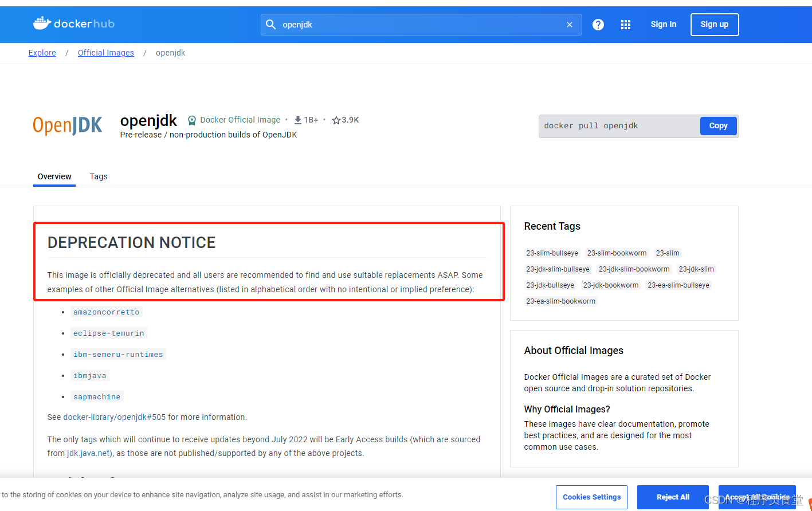Click the Why Official Images? heading
Image resolution: width=812 pixels, height=511 pixels.
(x=567, y=409)
